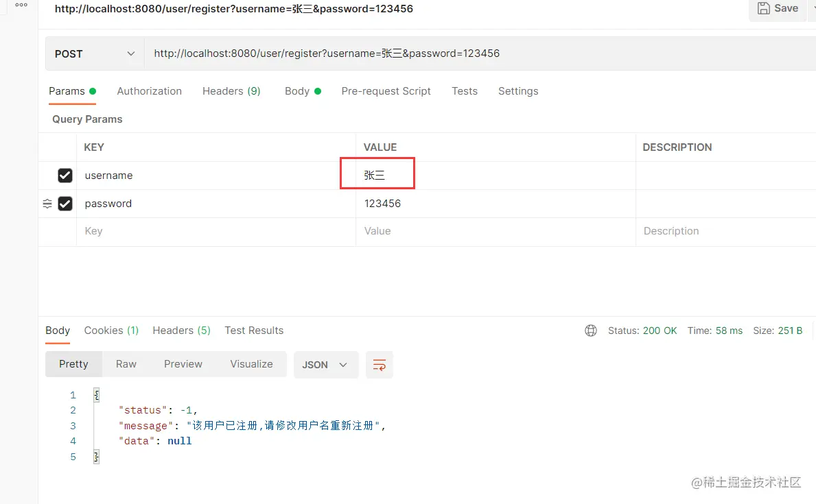Screen dimensions: 816x504
Task: Open the Pre-request Script tab
Action: [386, 91]
